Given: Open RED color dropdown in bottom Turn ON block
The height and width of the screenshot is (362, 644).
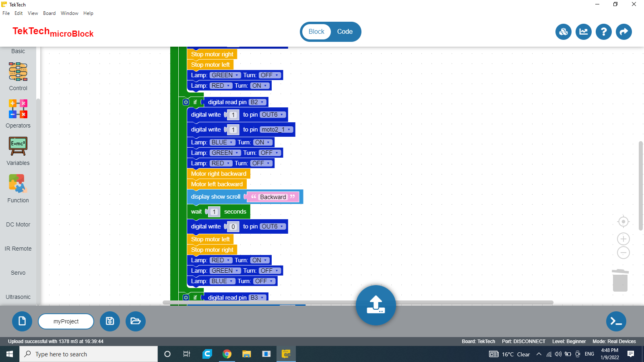Looking at the screenshot, I should 221,260.
